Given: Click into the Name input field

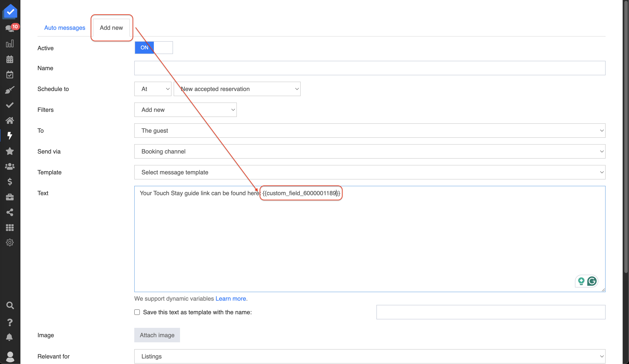Looking at the screenshot, I should tap(370, 68).
